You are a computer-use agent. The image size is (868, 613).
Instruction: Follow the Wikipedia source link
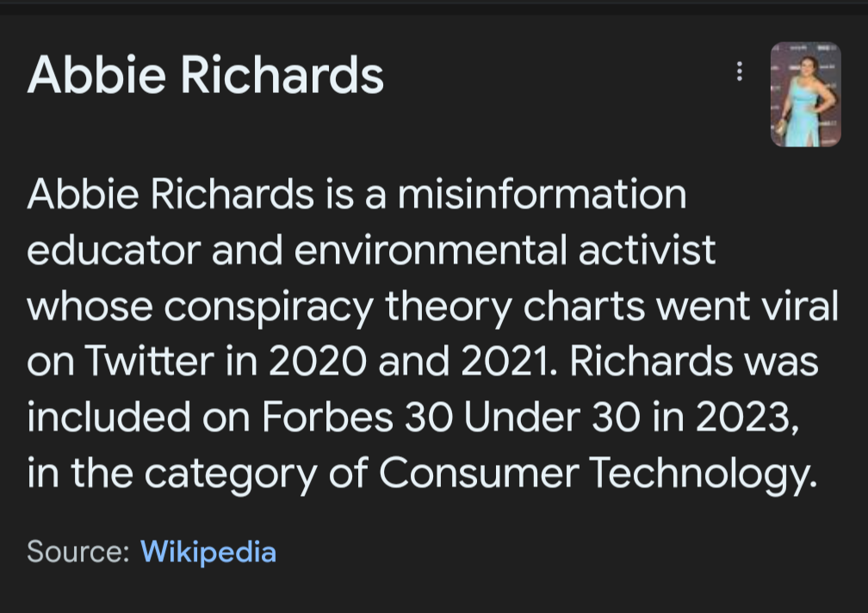tap(208, 552)
